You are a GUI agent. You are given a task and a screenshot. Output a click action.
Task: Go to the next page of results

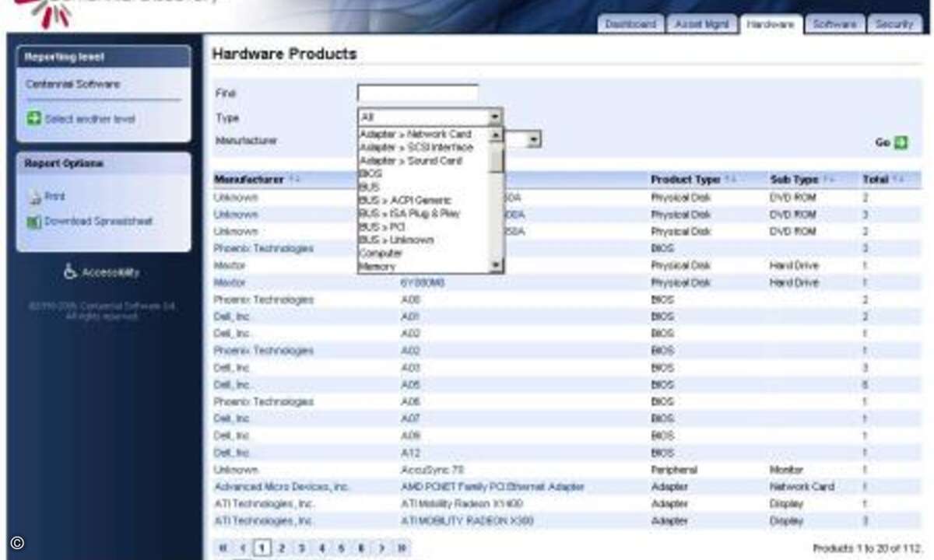coord(381,548)
